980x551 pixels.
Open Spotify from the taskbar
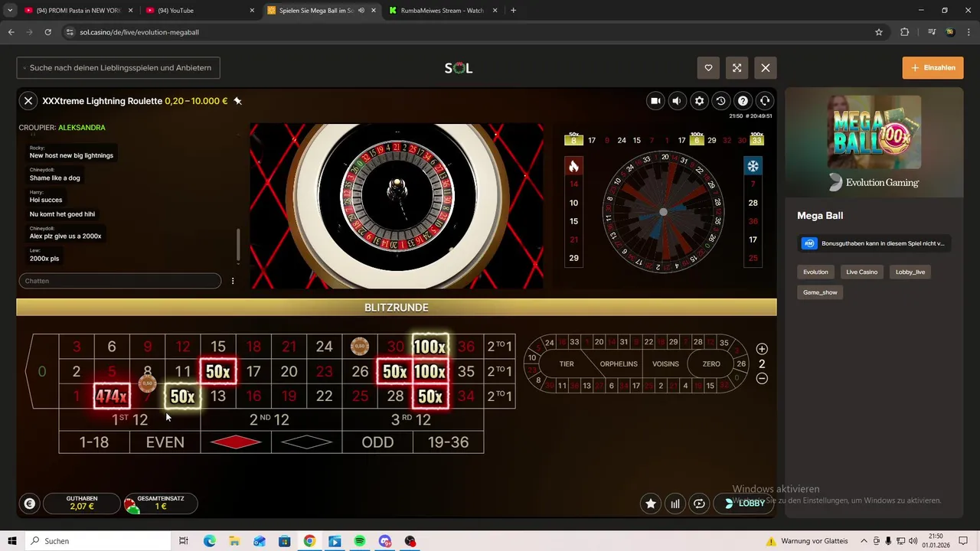[360, 541]
